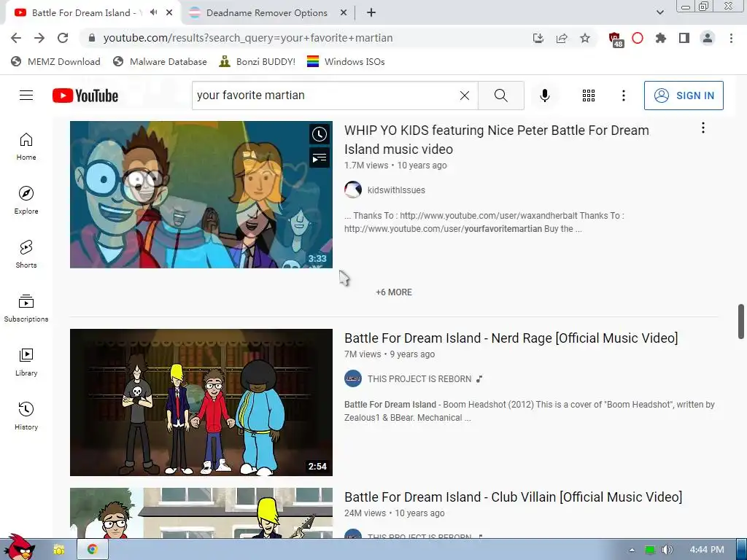Click the 4:44 PM taskbar clock
This screenshot has width=747, height=560.
(x=707, y=550)
